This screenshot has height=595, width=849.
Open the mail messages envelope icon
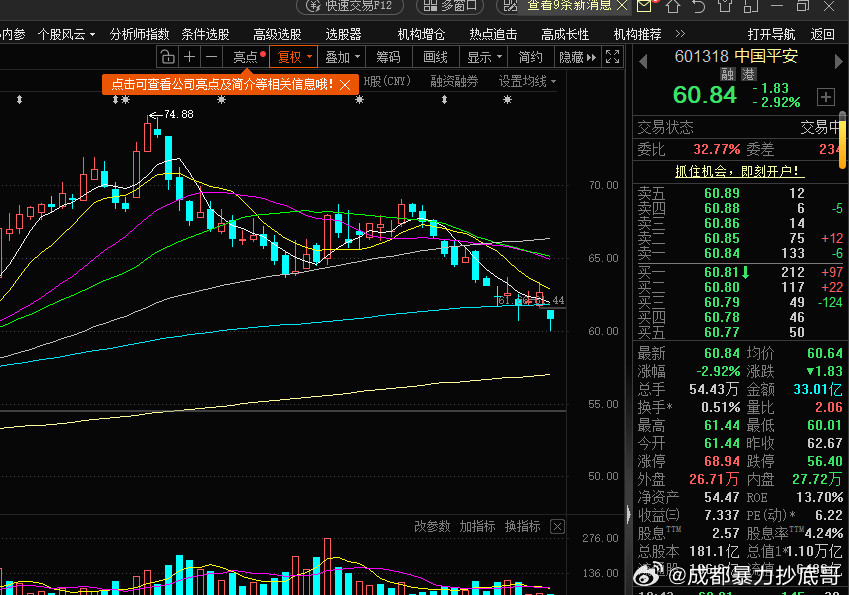[644, 6]
